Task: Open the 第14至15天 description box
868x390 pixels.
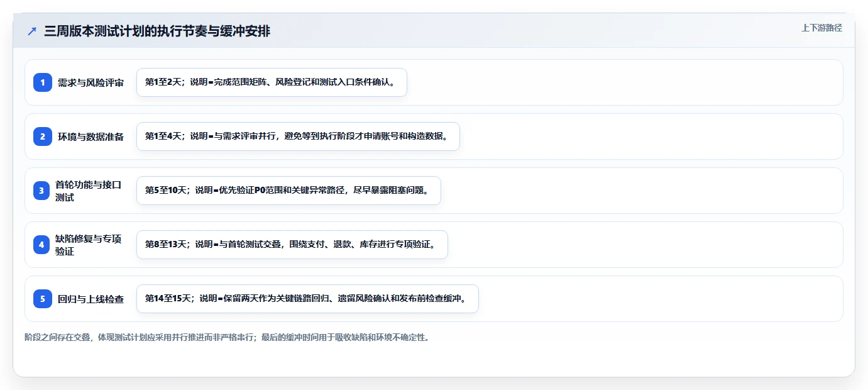Action: point(307,299)
